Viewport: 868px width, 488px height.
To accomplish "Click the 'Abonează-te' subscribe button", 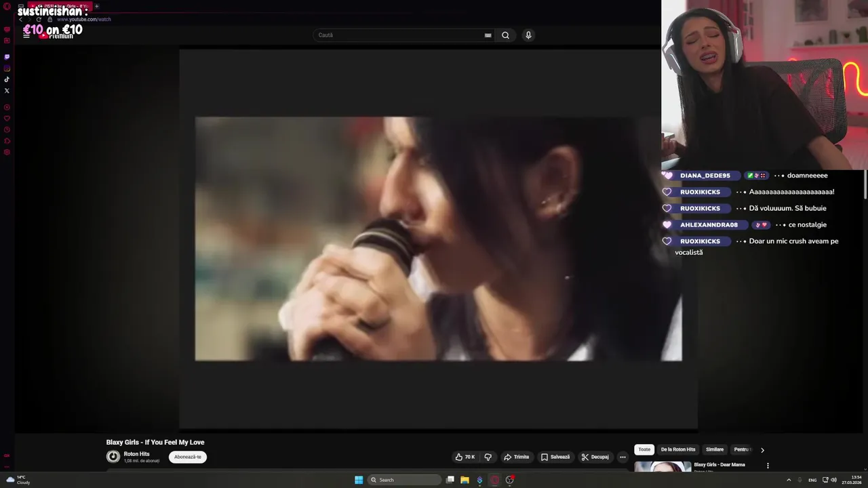I will click(x=188, y=457).
